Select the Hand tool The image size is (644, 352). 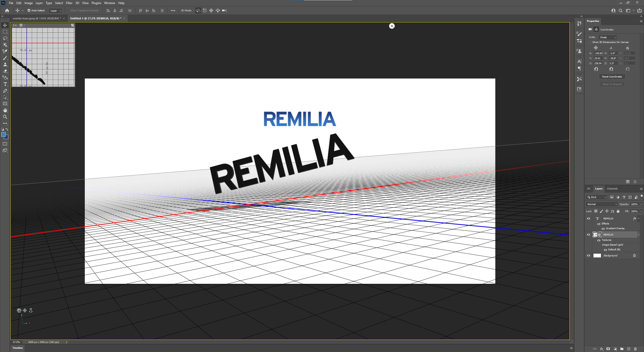coord(5,110)
